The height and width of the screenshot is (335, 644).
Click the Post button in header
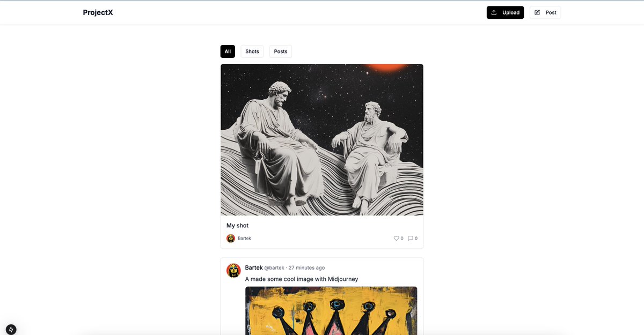pos(545,12)
